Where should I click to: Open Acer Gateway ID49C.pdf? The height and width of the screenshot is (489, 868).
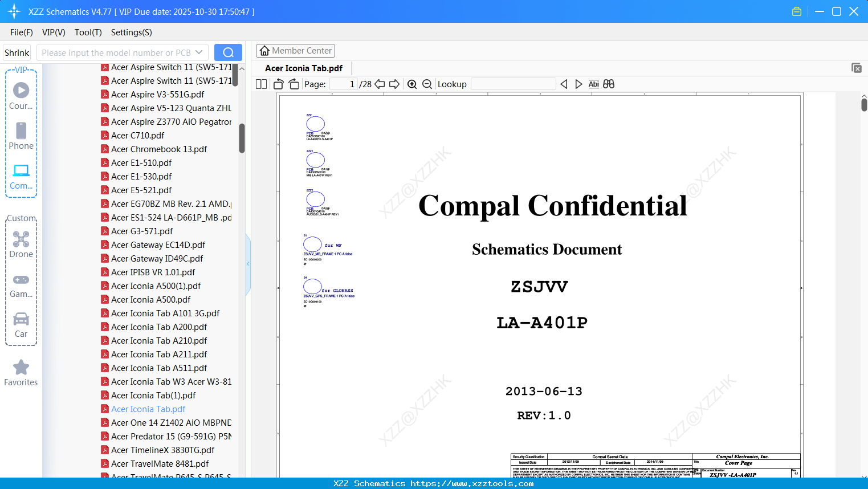pyautogui.click(x=157, y=259)
